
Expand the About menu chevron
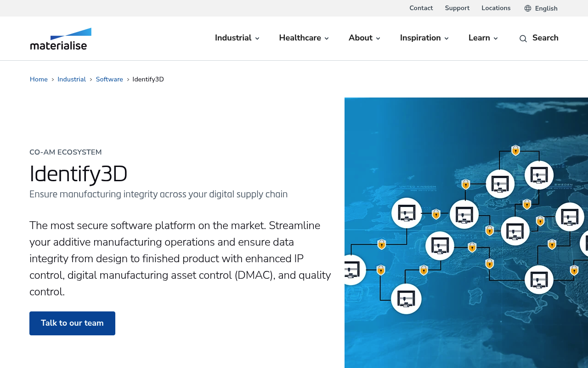pyautogui.click(x=378, y=39)
